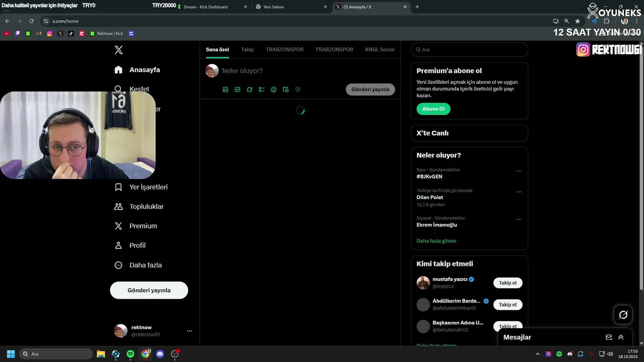Screen dimensions: 644x362
Task: Expand the Mesajlar drawer
Action: click(621, 337)
